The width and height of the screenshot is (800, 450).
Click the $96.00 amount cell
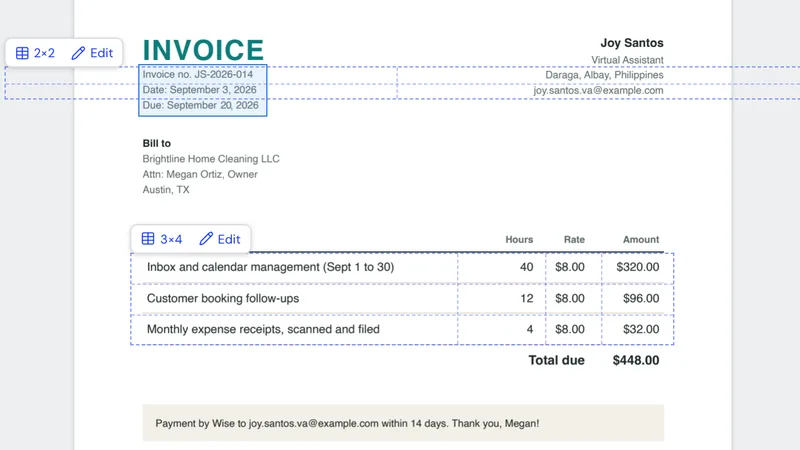637,298
